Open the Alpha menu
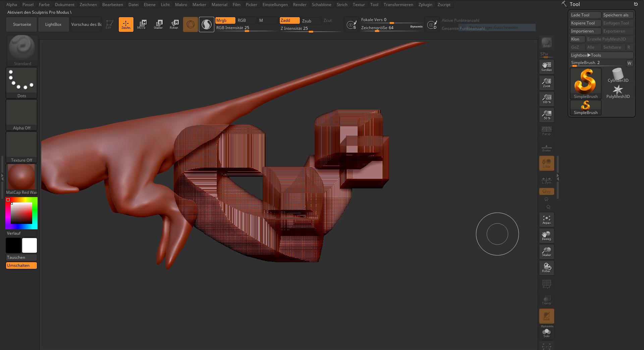 tap(12, 4)
